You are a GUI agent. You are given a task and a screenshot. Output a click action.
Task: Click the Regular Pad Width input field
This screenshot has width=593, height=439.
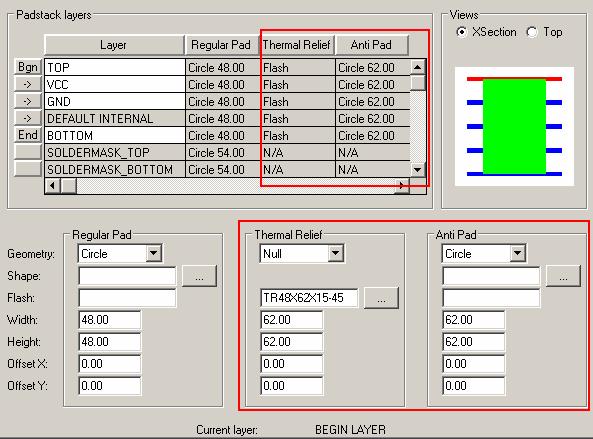click(110, 320)
